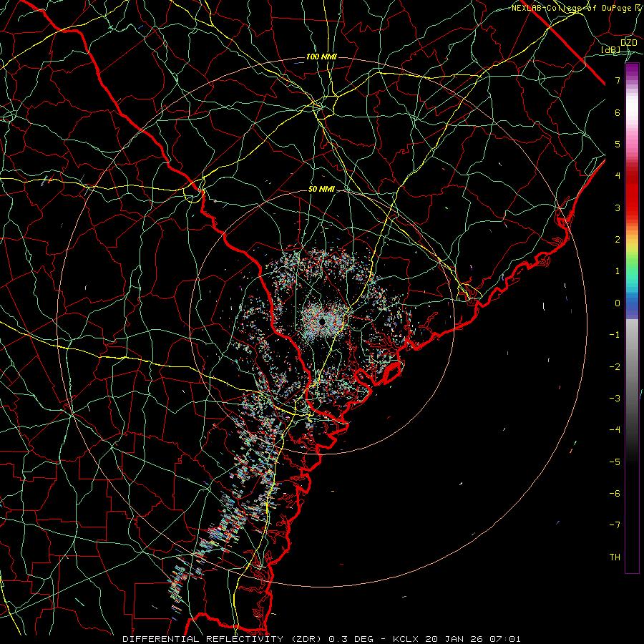
Task: Click the -5 value on color scale
Action: (615, 462)
